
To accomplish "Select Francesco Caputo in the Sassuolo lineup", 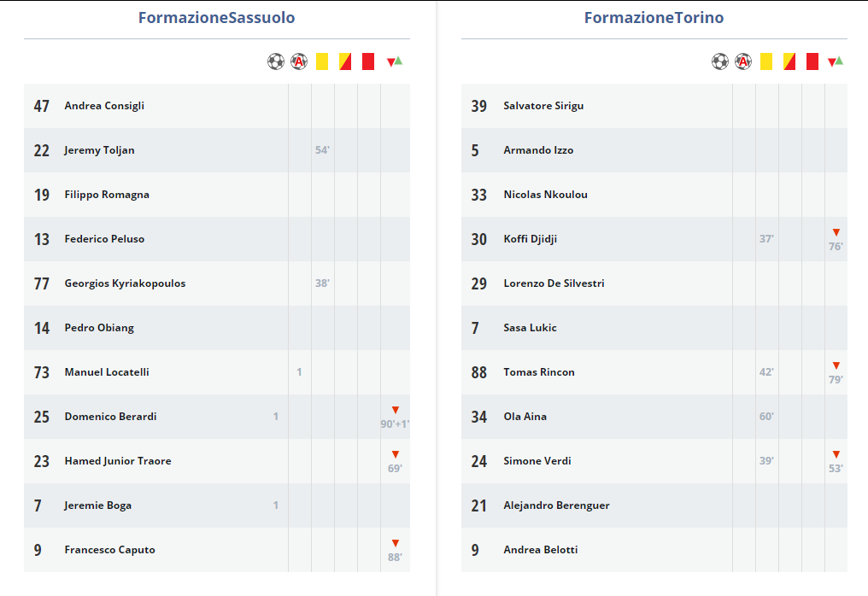I will (x=109, y=550).
